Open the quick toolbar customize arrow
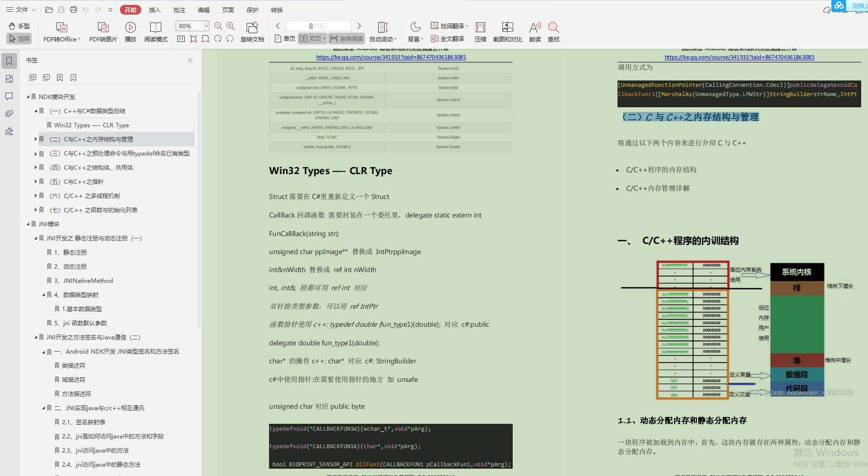The width and height of the screenshot is (868, 476). [110, 10]
